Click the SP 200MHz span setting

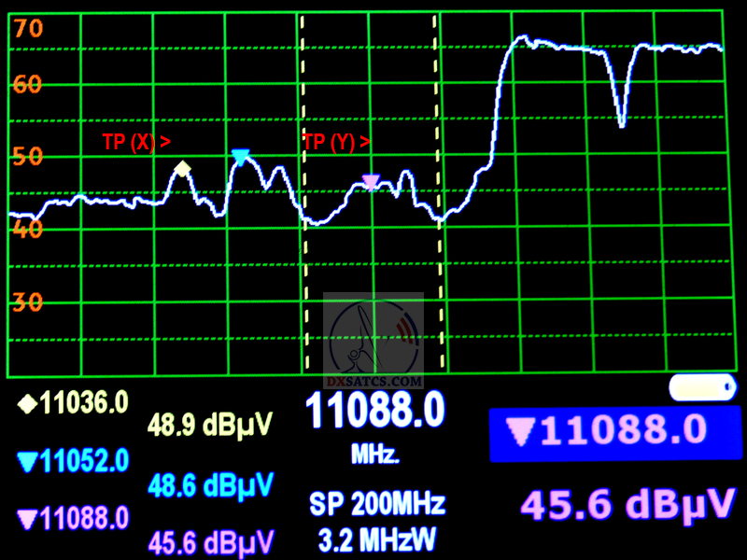click(376, 504)
